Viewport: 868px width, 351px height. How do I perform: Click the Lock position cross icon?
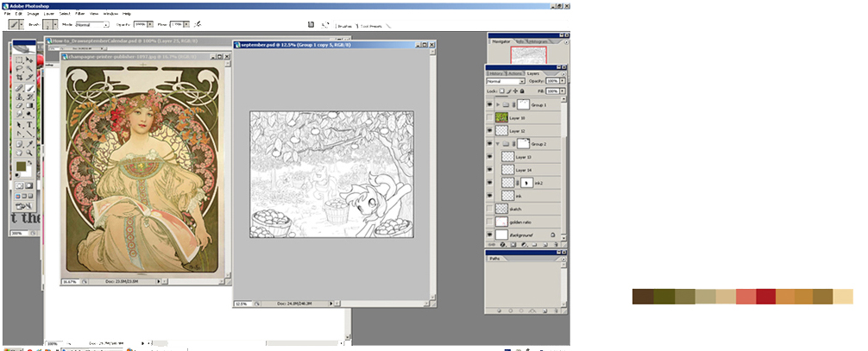[x=516, y=91]
